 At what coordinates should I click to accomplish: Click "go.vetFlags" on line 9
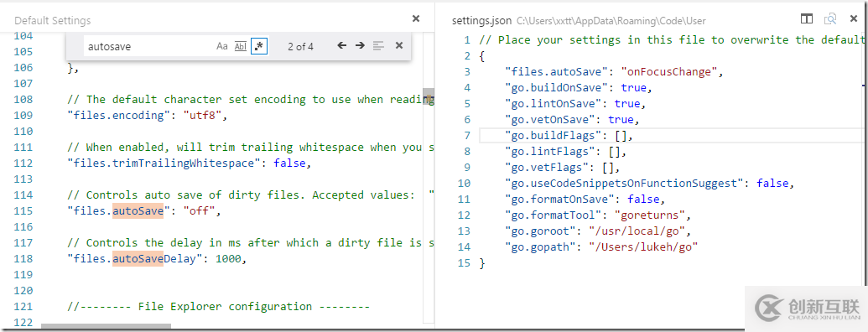(546, 167)
